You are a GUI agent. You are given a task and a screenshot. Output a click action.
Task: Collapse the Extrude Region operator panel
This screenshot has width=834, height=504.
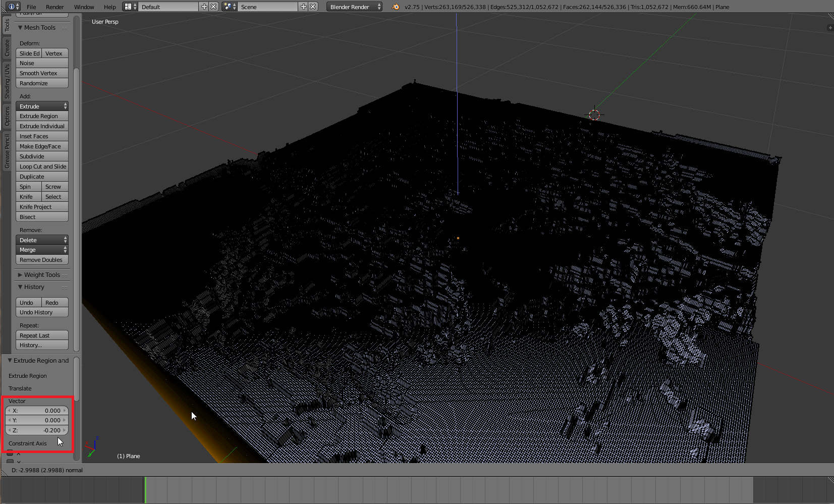[10, 361]
